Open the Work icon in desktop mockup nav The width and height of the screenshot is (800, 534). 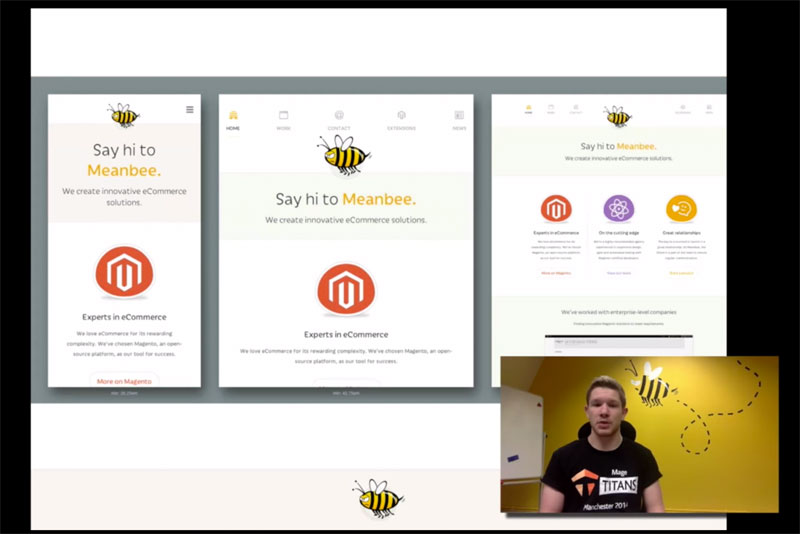tap(551, 109)
